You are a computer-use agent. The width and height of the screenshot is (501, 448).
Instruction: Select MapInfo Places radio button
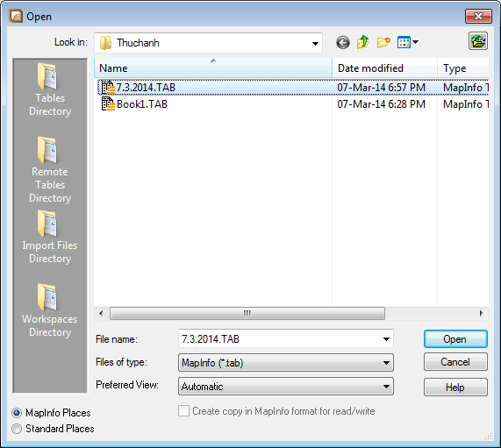coord(17,413)
